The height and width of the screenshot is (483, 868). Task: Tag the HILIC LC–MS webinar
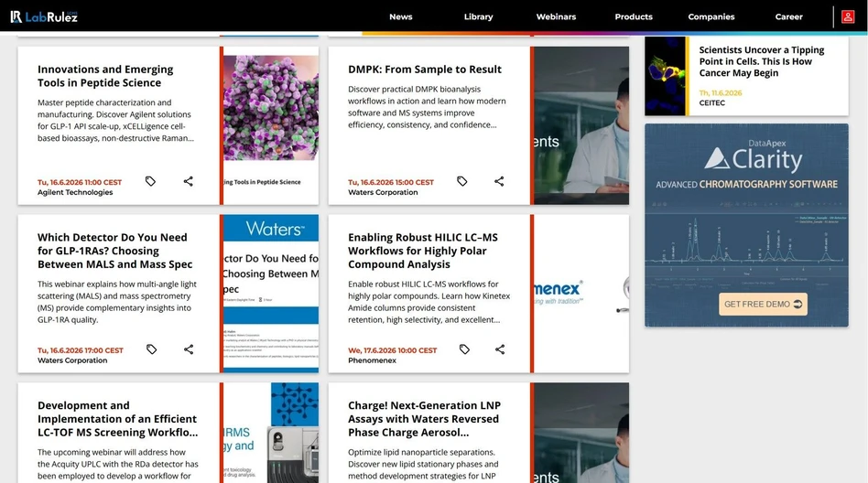tap(464, 349)
